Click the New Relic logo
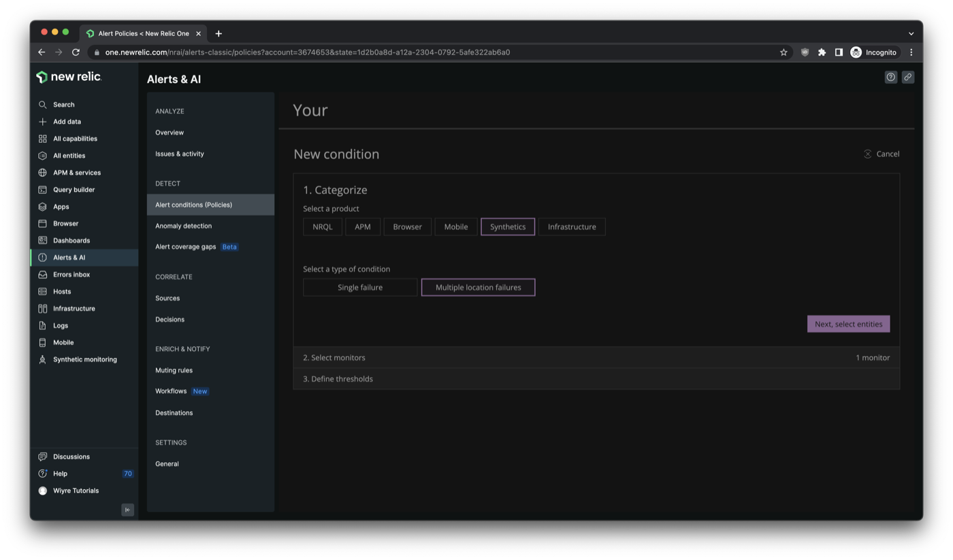 69,77
